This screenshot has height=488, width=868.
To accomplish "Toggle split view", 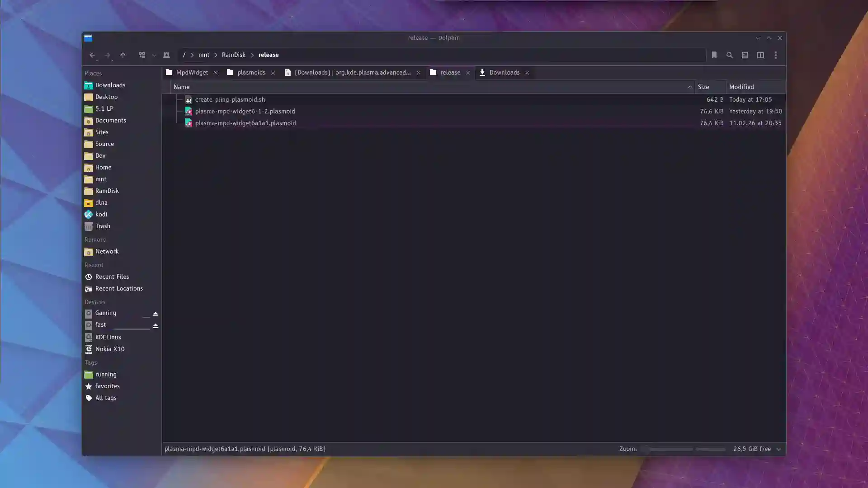I will click(x=760, y=55).
